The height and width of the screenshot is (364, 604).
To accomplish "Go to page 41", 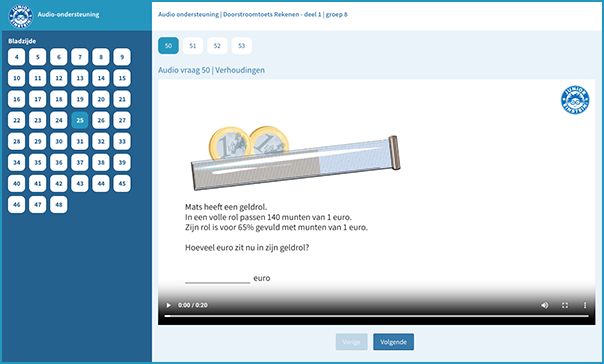I will pos(38,184).
